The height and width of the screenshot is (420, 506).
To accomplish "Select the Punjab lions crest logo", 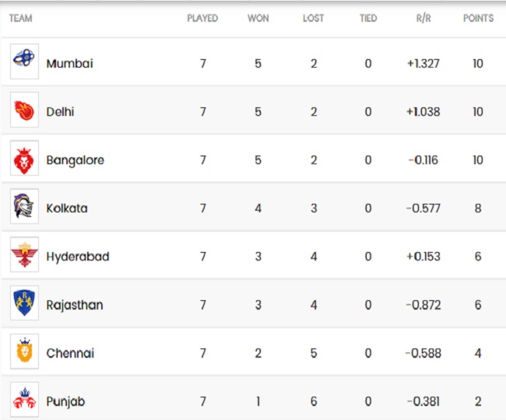I will pyautogui.click(x=24, y=400).
